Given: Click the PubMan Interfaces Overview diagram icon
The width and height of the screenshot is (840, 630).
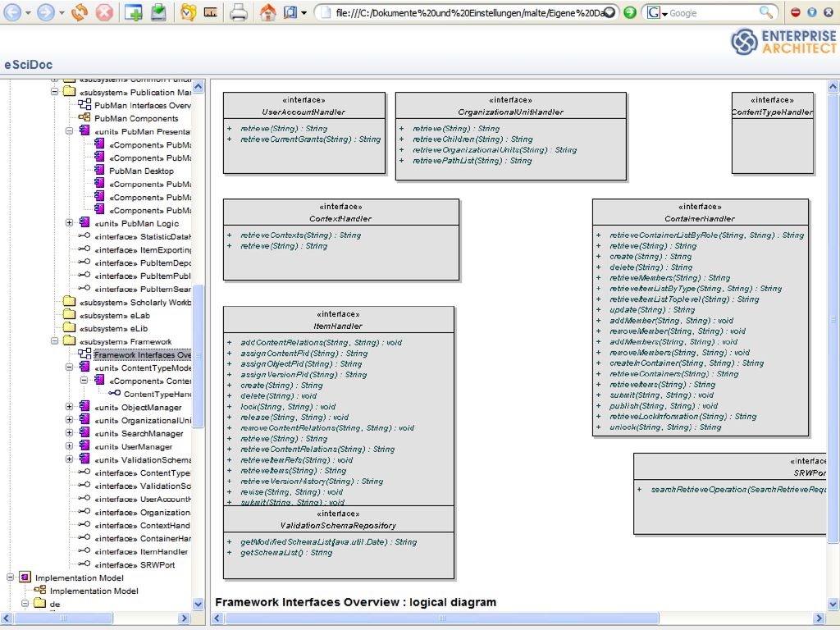Looking at the screenshot, I should pos(84,105).
